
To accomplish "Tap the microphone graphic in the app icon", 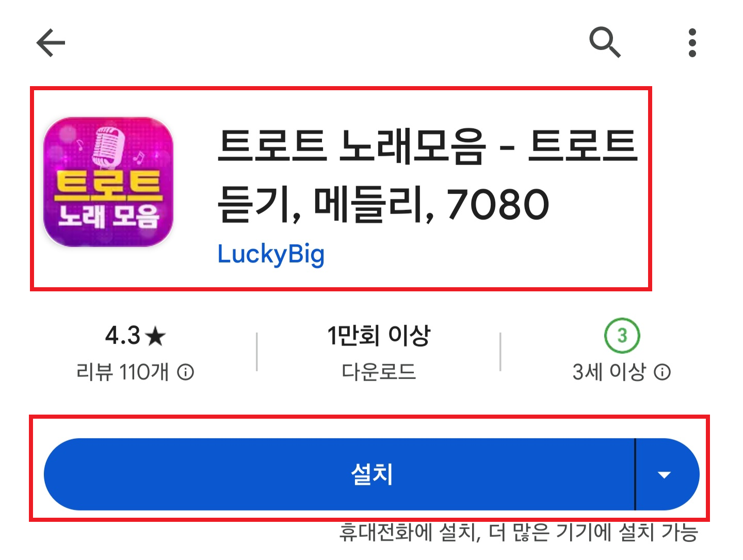I will coord(108,147).
